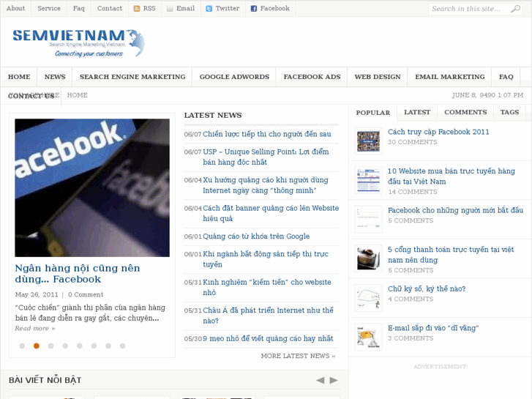Open 'Khi ngành bất động sản tiếp thị trực tuyến'

(x=266, y=259)
